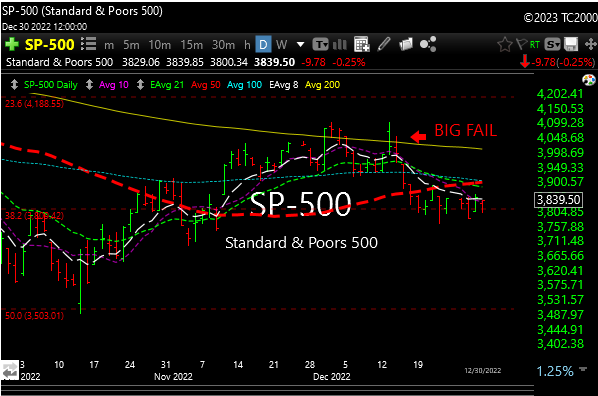The height and width of the screenshot is (396, 598).
Task: Toggle the favorite star icon
Action: coord(505,45)
